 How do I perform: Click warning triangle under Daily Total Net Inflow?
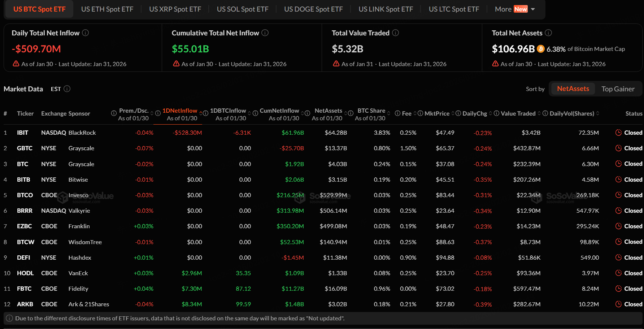tap(16, 64)
